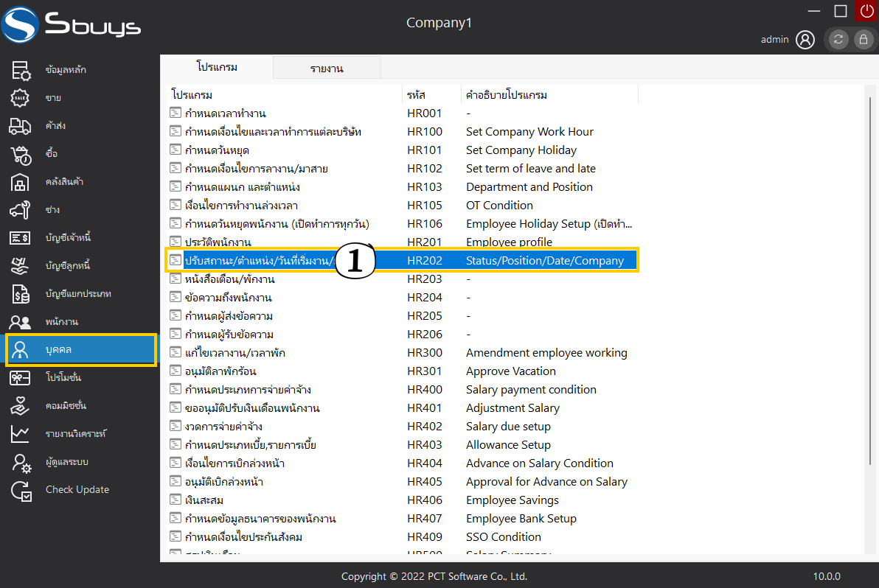This screenshot has width=879, height=588.
Task: Select HR201 Employee profile row
Action: tap(398, 242)
